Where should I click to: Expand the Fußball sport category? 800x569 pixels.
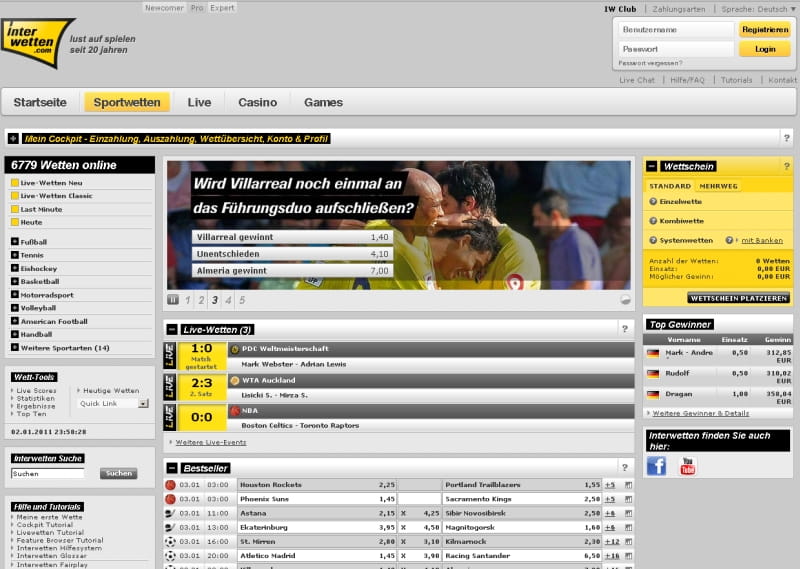tap(15, 241)
